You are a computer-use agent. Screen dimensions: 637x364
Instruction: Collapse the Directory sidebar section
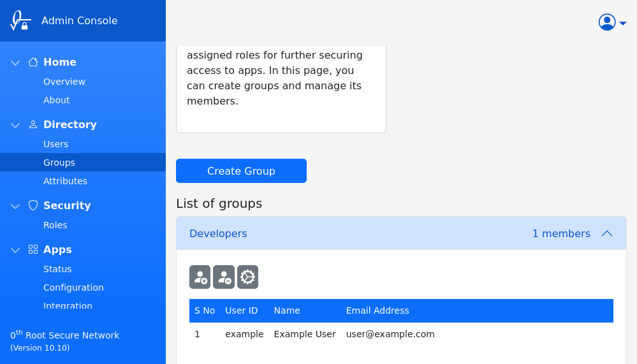[x=15, y=125]
